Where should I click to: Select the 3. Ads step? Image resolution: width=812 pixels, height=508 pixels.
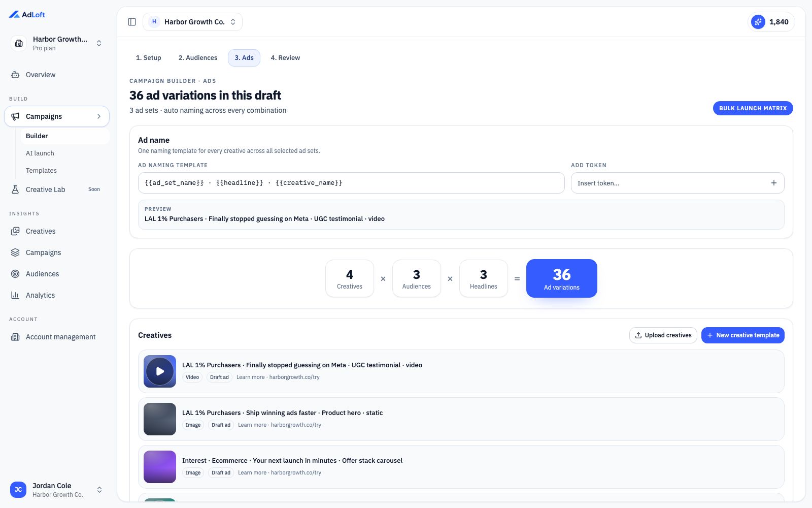(x=244, y=58)
